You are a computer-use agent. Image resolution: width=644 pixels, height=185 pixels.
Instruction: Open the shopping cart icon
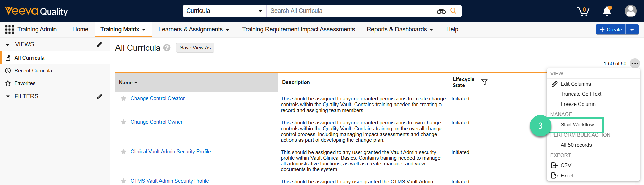coord(583,11)
